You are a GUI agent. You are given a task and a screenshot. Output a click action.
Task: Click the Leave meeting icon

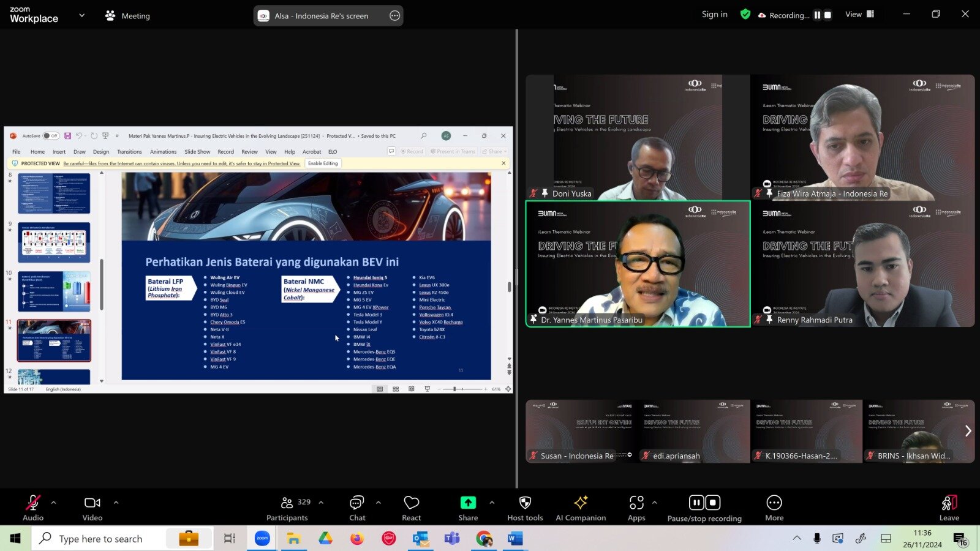click(949, 503)
